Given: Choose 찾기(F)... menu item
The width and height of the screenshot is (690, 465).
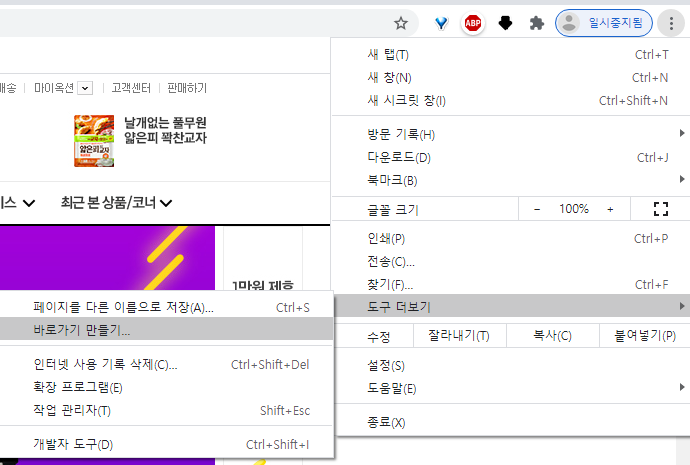Looking at the screenshot, I should click(x=510, y=284).
